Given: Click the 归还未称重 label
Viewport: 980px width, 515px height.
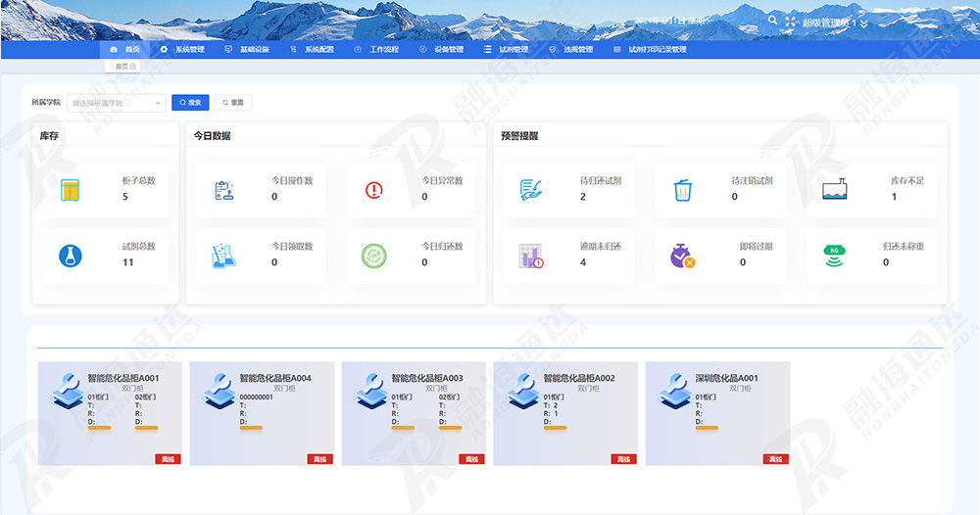Looking at the screenshot, I should [904, 247].
